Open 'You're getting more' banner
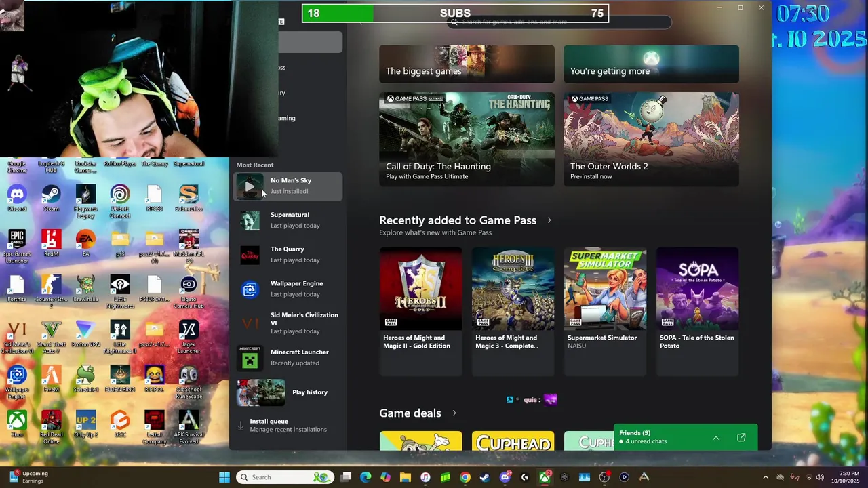Viewport: 868px width, 488px height. tap(651, 64)
